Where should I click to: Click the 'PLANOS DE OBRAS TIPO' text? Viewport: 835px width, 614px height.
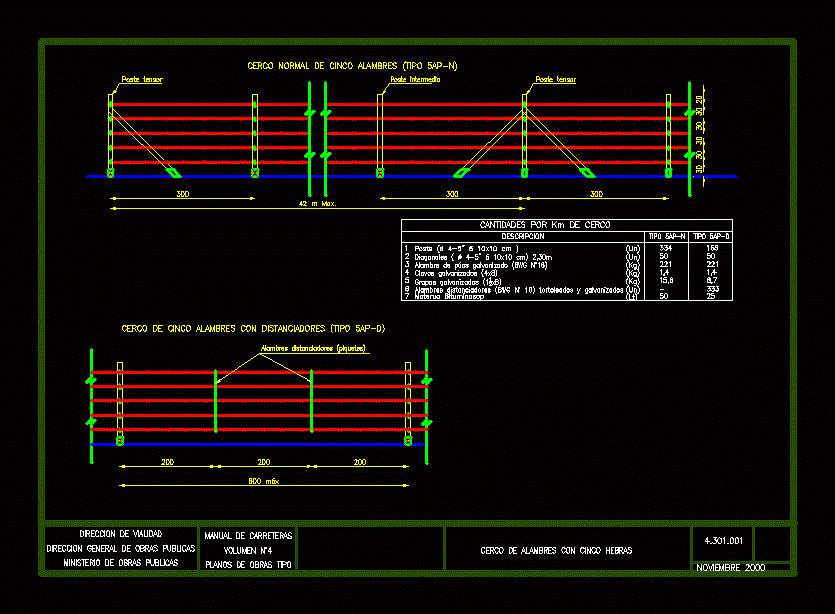coord(248,564)
